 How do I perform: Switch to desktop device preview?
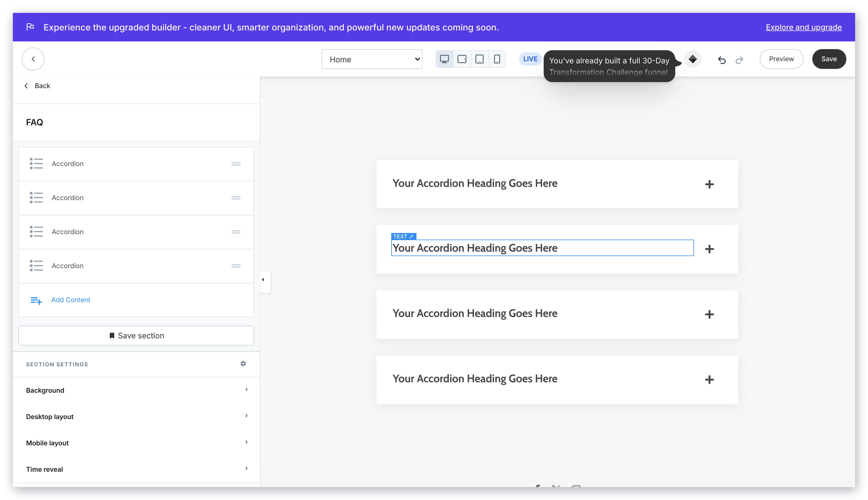[x=444, y=59]
